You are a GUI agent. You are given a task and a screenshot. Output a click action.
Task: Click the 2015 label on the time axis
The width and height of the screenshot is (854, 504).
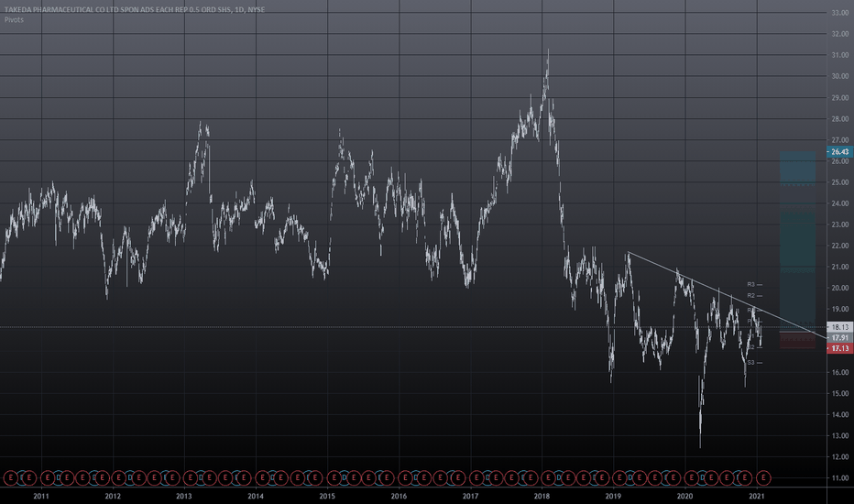coord(327,496)
